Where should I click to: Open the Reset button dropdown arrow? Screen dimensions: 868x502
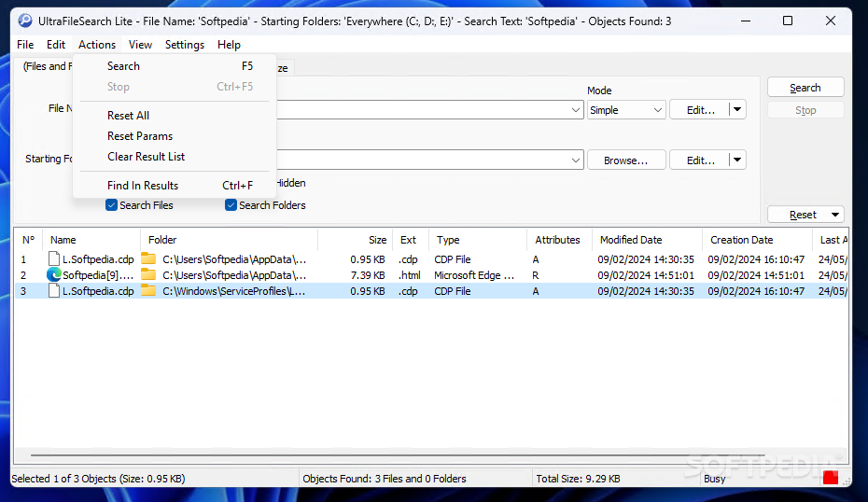835,215
